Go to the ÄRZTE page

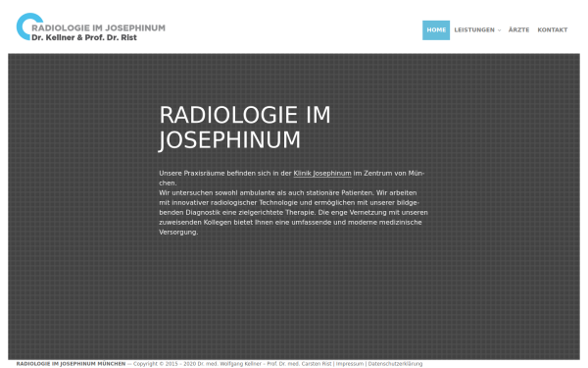point(519,30)
